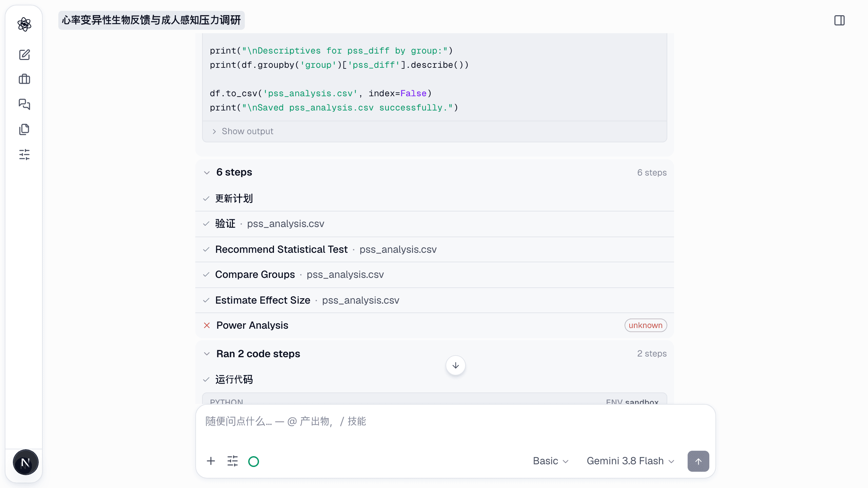Screen dimensions: 868x488
Task: Toggle the right side panel icon
Action: 840,20
